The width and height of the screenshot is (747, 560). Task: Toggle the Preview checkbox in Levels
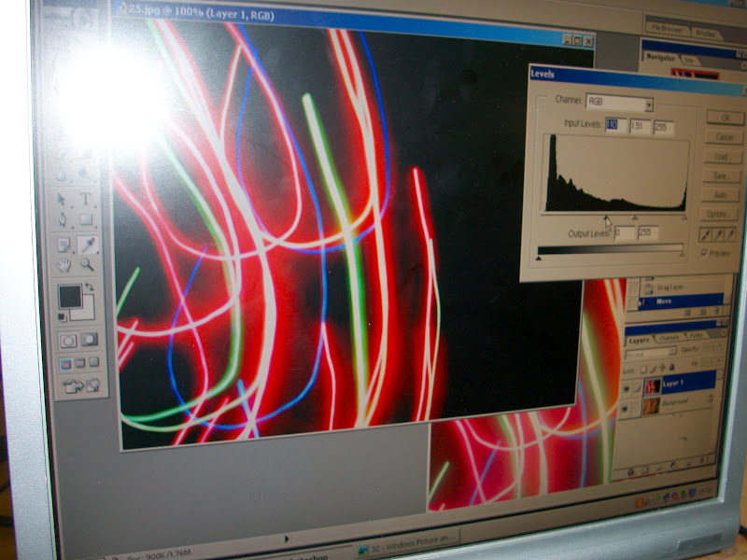704,254
